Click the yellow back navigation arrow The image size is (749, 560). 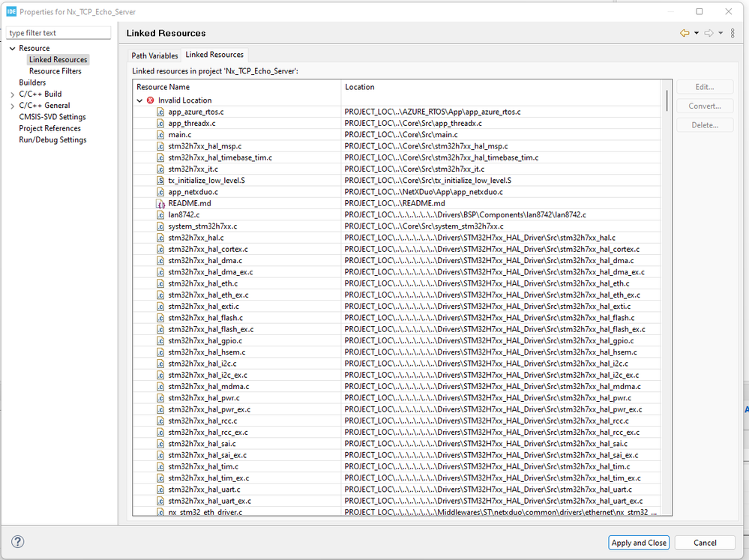tap(684, 33)
